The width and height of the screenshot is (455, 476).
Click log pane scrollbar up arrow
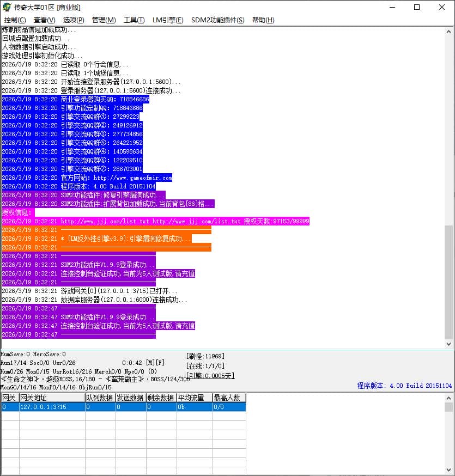point(448,32)
